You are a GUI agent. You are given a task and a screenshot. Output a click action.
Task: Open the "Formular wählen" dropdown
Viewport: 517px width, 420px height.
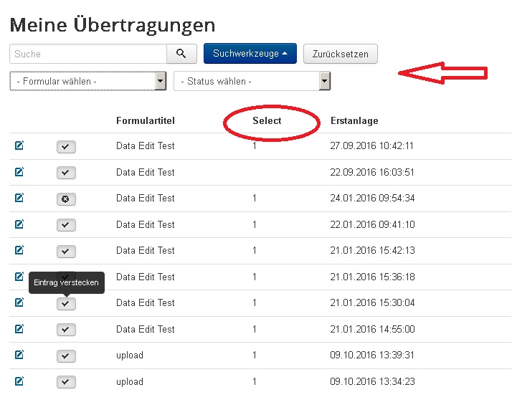click(x=88, y=81)
